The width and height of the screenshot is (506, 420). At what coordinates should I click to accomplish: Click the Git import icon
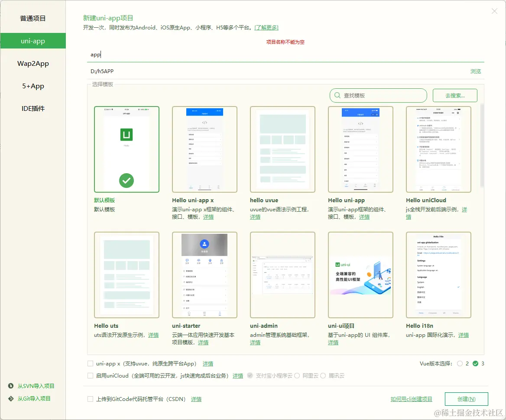click(x=11, y=398)
